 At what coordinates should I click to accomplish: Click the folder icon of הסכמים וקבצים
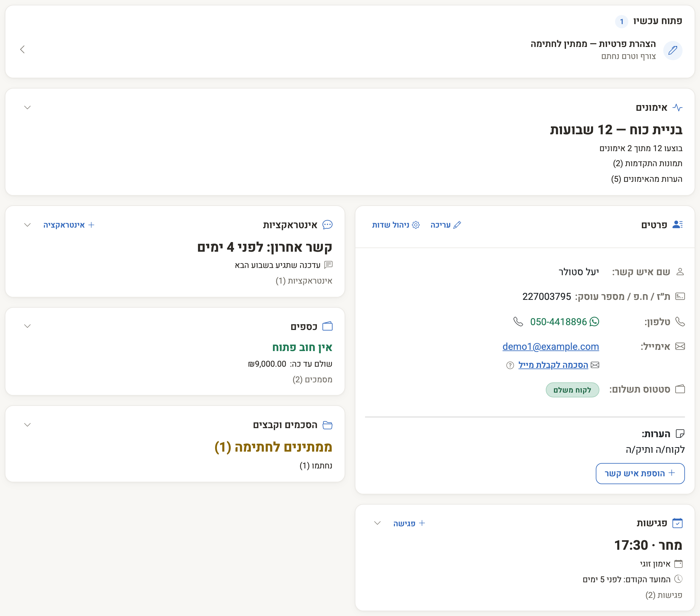327,425
